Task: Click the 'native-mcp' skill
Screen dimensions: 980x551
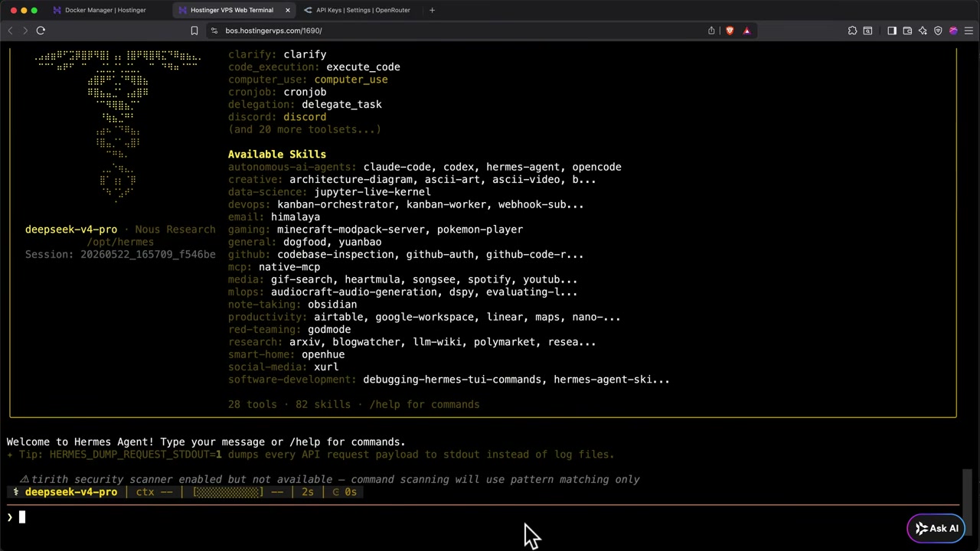Action: pos(289,267)
